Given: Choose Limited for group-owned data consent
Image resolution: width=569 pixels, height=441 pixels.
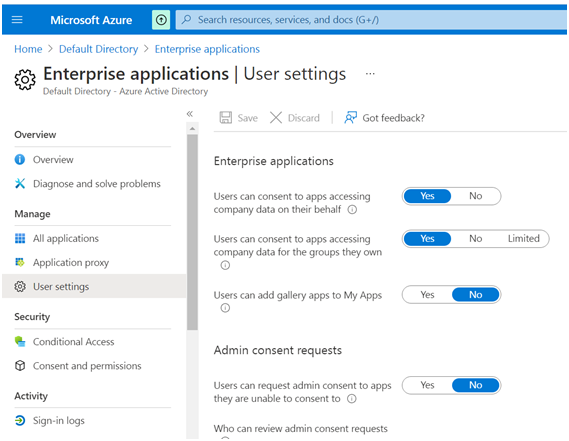Looking at the screenshot, I should pos(524,238).
